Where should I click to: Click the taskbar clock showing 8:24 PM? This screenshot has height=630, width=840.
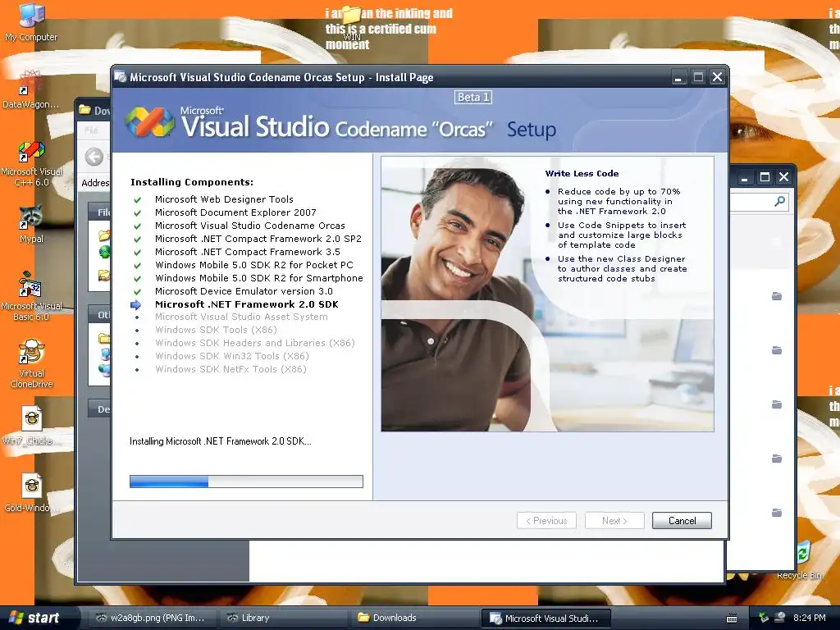tap(810, 618)
